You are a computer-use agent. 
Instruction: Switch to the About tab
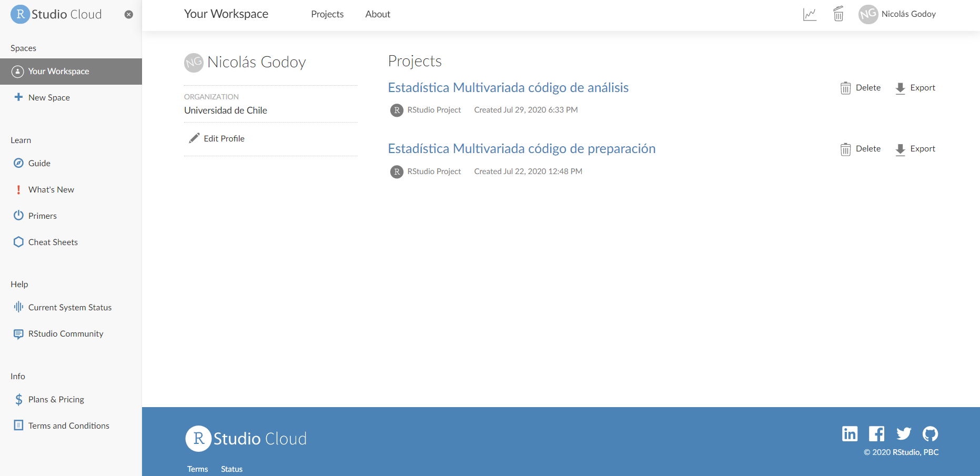point(378,14)
